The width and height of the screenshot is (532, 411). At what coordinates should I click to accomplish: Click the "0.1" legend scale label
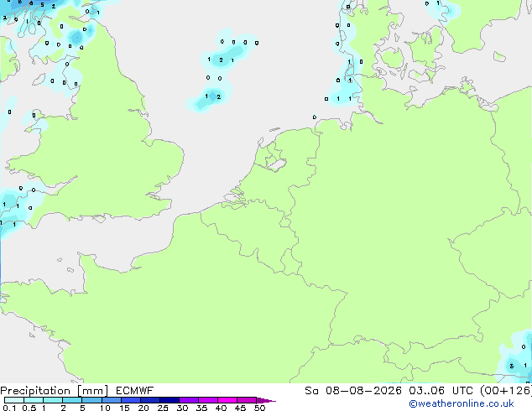point(9,408)
